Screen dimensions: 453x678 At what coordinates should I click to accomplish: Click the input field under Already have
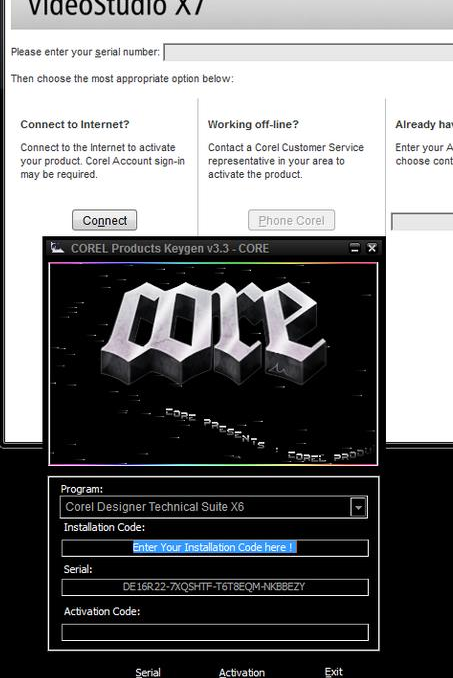(422, 221)
